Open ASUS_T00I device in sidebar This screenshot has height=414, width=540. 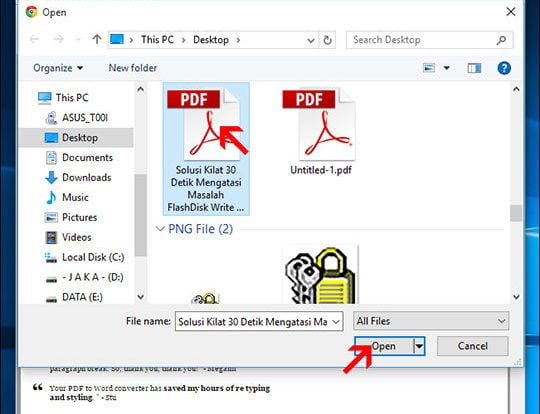pos(85,118)
